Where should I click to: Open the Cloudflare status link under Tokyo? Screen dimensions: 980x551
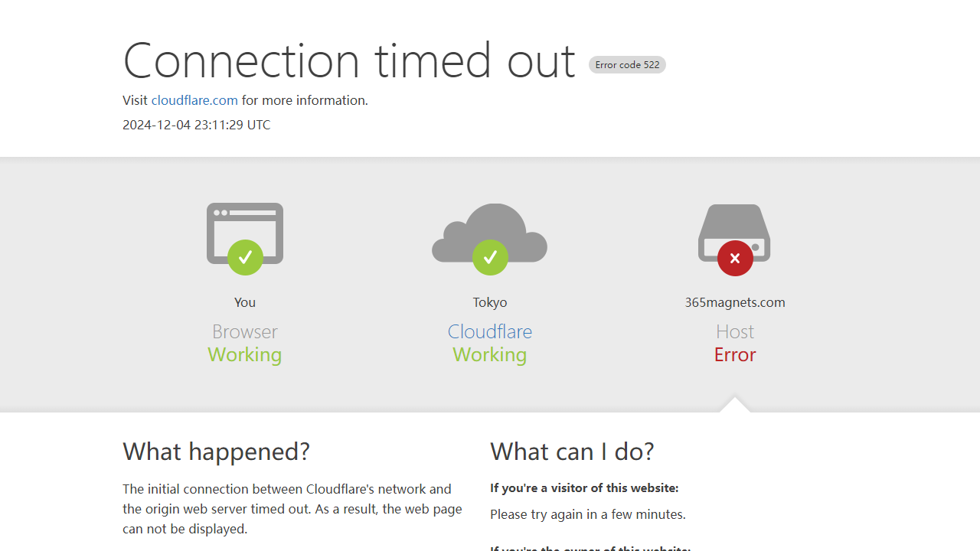[490, 331]
